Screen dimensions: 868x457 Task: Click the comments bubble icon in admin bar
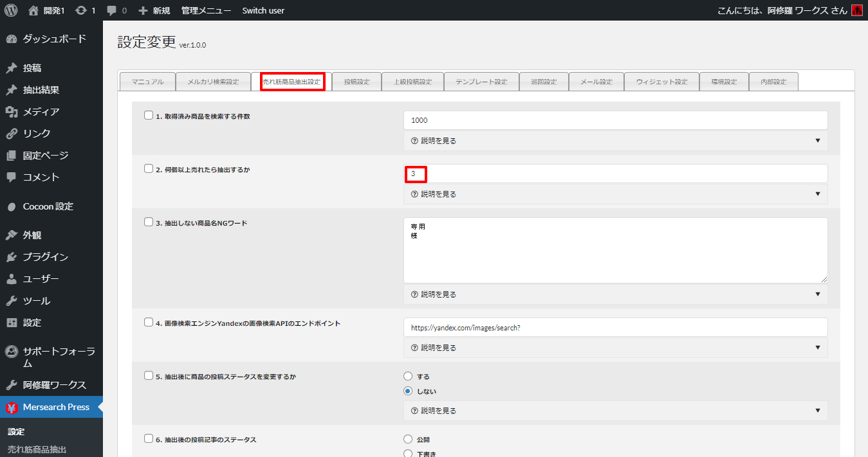[x=112, y=10]
